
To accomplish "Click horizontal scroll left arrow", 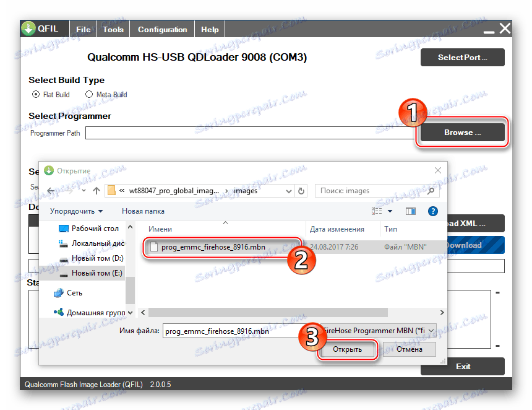I will pyautogui.click(x=143, y=312).
